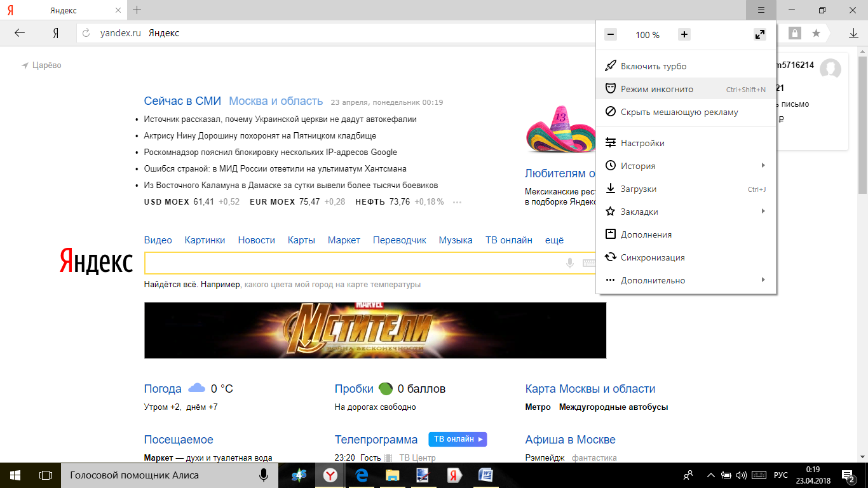Open news about Нину Дорошину
Screen dimensions: 868x488
pos(260,135)
